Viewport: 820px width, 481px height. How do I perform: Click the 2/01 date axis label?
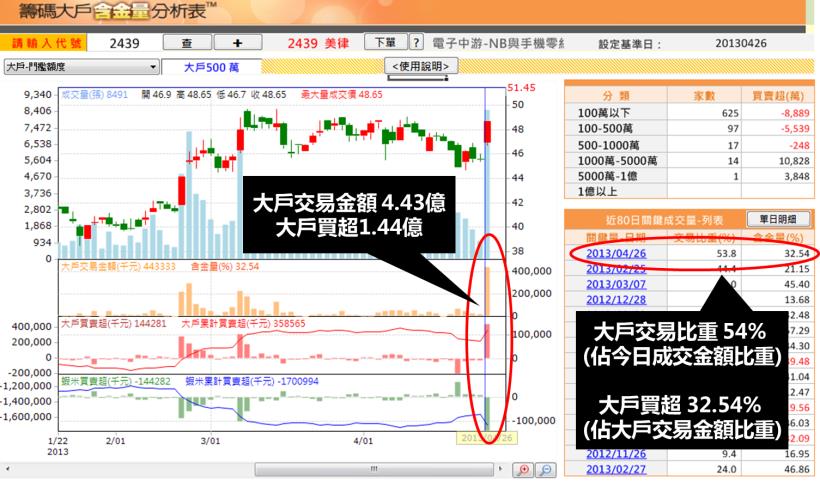115,441
